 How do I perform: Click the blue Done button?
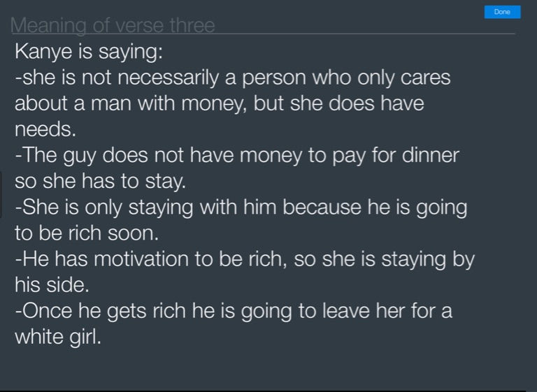click(x=502, y=12)
